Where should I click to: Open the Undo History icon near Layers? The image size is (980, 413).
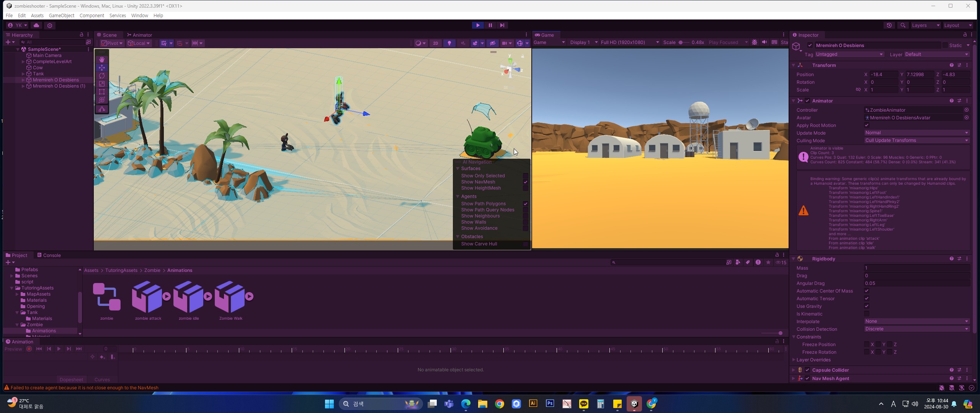point(889,25)
